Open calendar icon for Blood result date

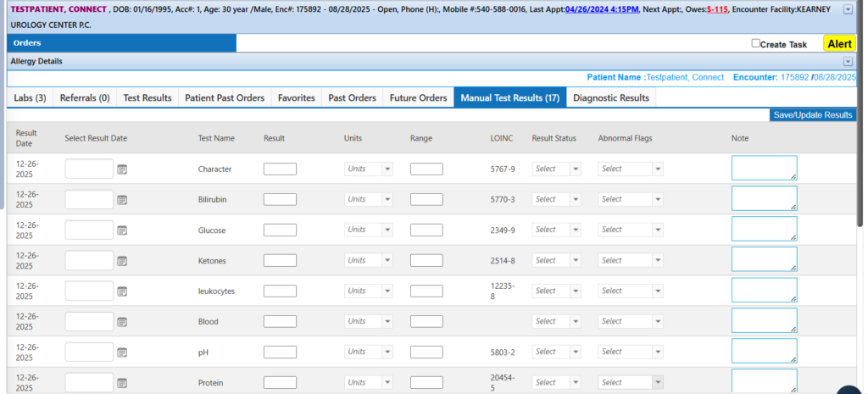(x=122, y=322)
